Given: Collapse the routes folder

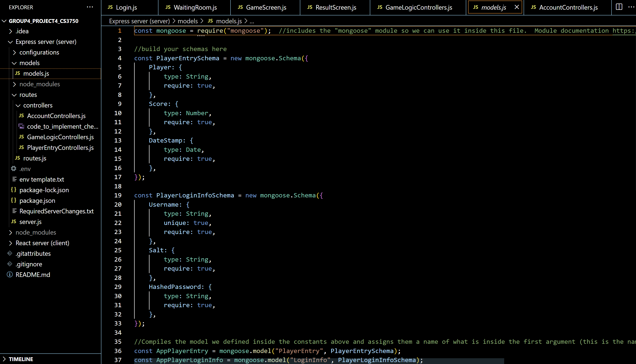Looking at the screenshot, I should [x=14, y=95].
